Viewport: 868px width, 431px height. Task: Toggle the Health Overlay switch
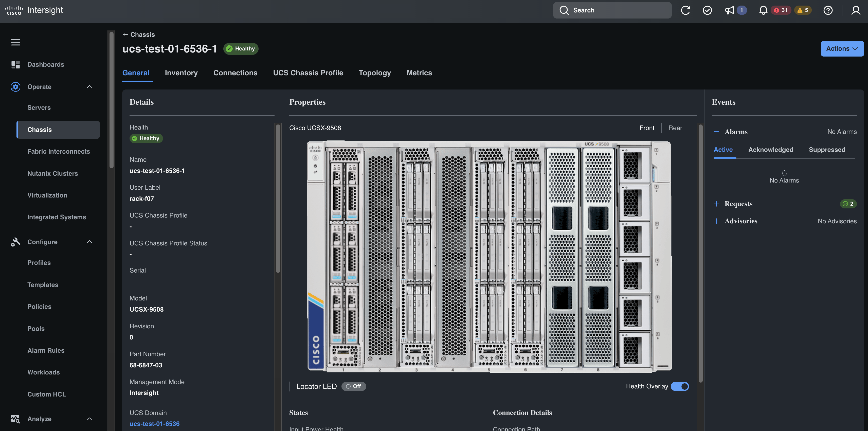pos(680,386)
